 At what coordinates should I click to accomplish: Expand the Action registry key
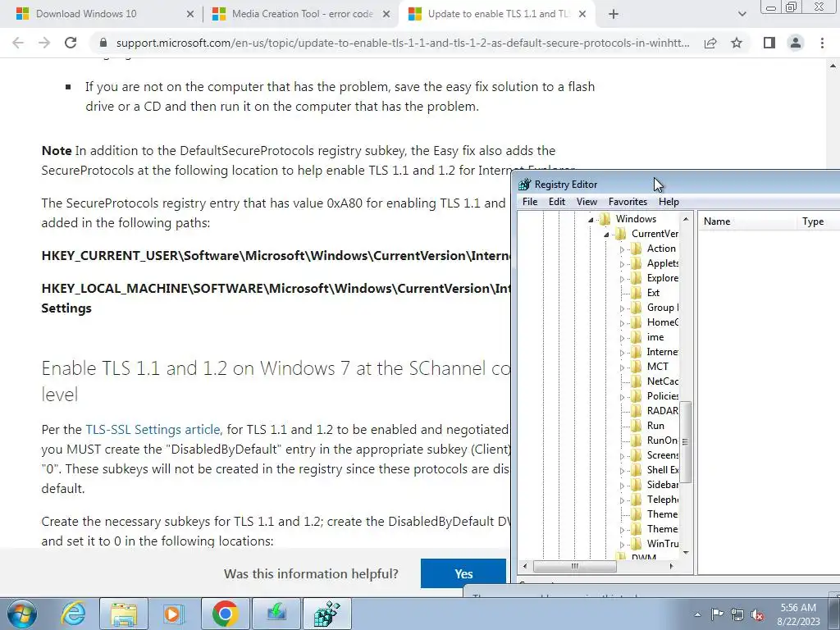coord(622,249)
